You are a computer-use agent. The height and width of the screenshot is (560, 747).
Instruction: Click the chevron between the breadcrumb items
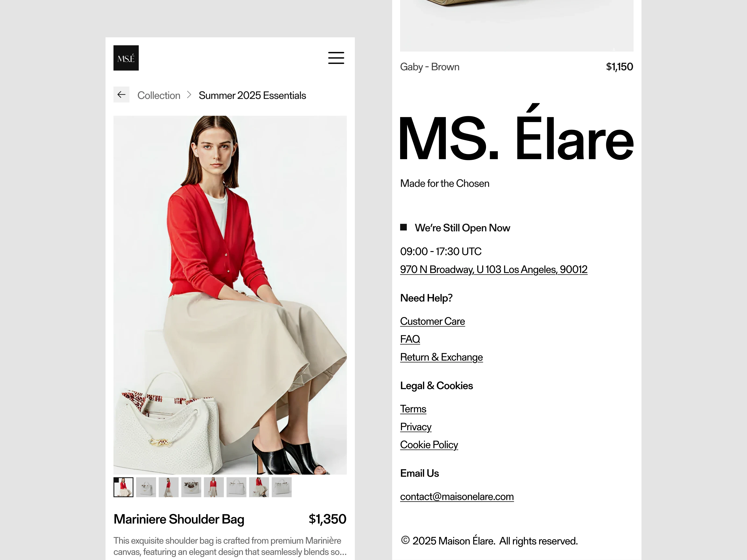tap(189, 95)
